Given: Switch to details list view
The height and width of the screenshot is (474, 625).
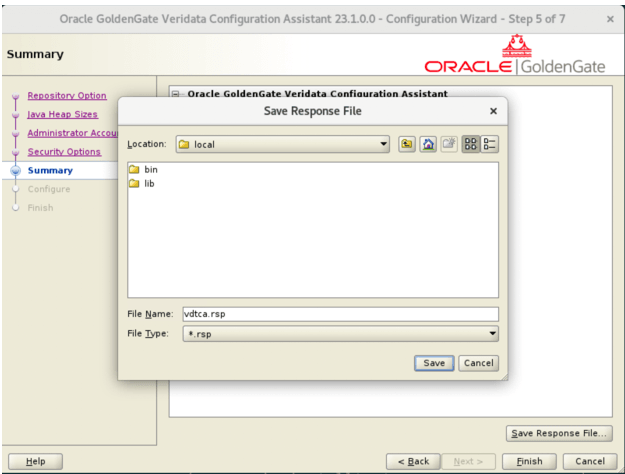Looking at the screenshot, I should [489, 144].
